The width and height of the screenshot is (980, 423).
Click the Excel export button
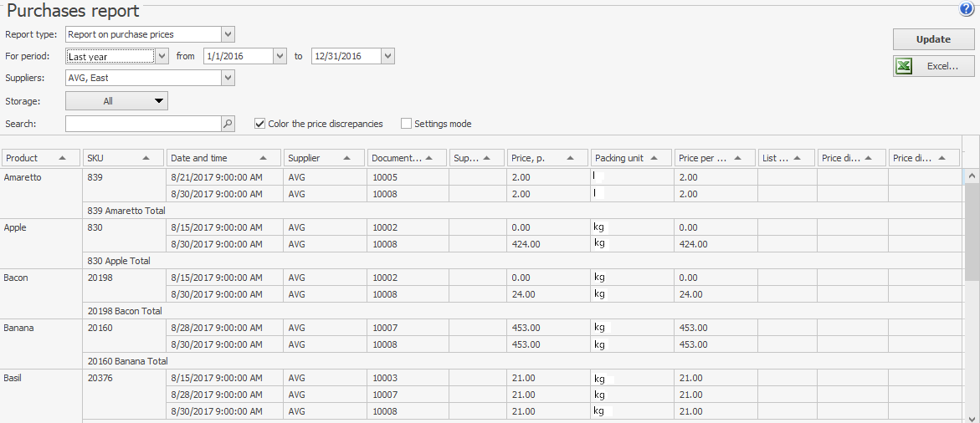pyautogui.click(x=933, y=67)
